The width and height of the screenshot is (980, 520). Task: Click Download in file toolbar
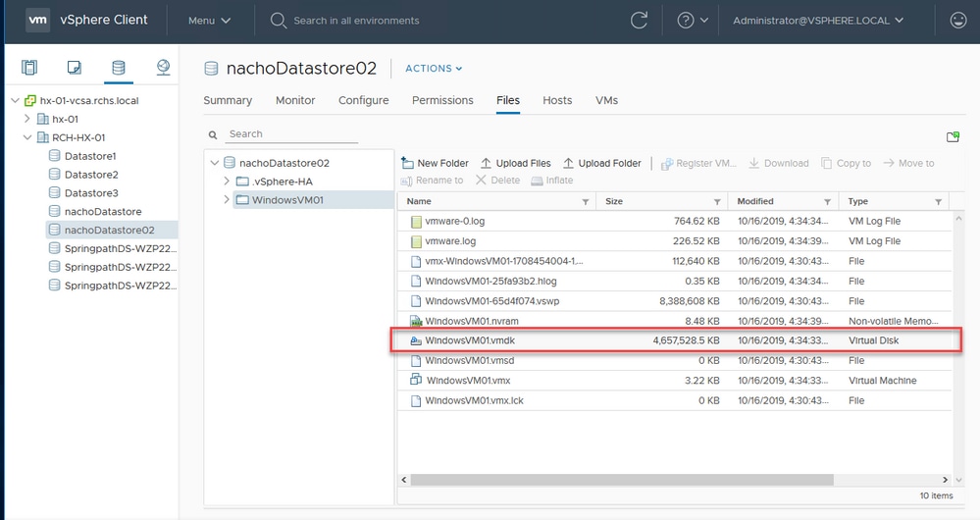pyautogui.click(x=779, y=163)
